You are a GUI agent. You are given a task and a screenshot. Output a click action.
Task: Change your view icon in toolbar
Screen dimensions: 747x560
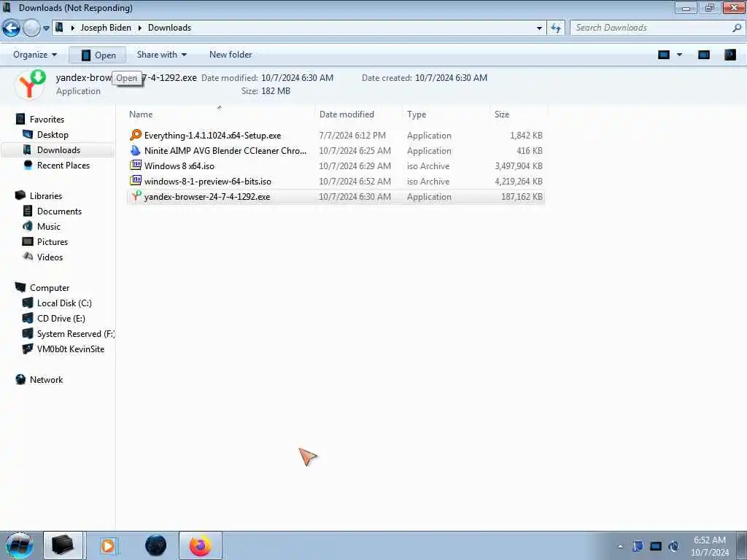(x=664, y=55)
